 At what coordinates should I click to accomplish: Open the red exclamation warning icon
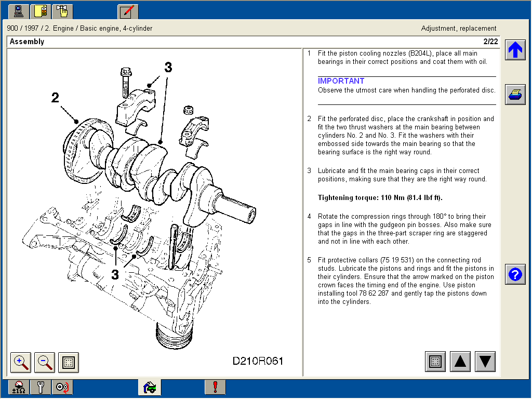215,387
